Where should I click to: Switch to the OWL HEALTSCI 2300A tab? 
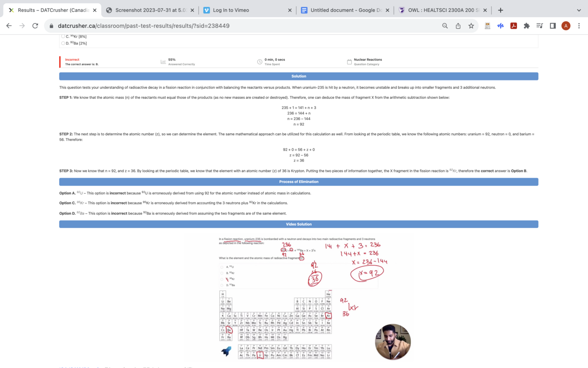coord(443,10)
